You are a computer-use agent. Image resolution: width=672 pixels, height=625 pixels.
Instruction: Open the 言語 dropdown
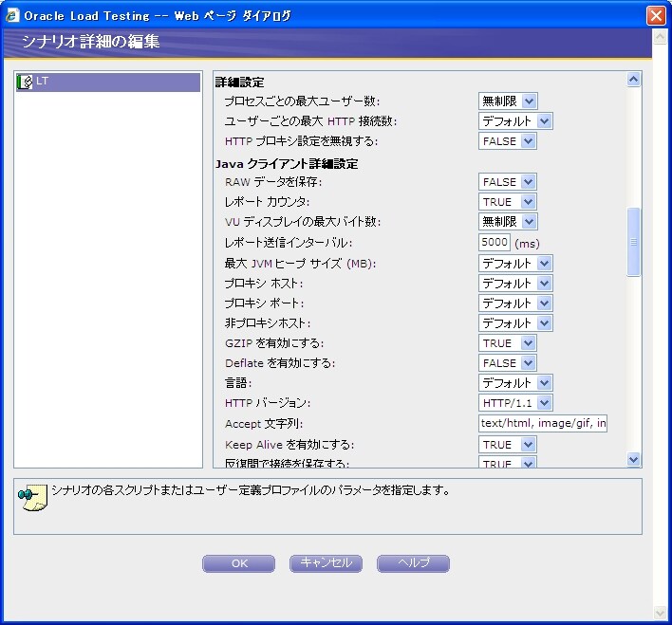pyautogui.click(x=515, y=383)
